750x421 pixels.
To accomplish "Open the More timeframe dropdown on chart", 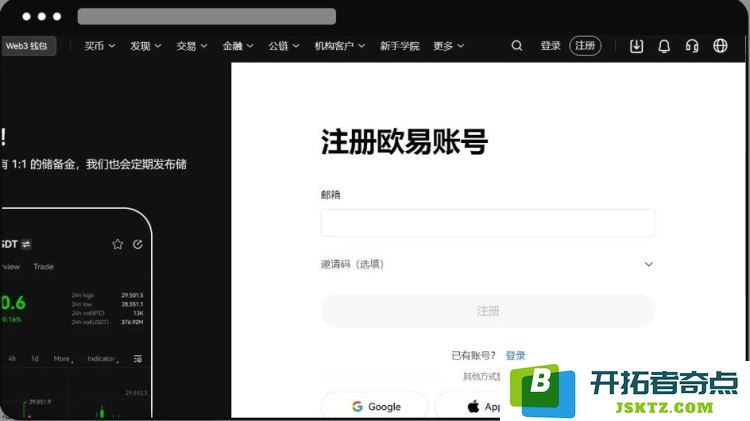I will click(x=63, y=359).
